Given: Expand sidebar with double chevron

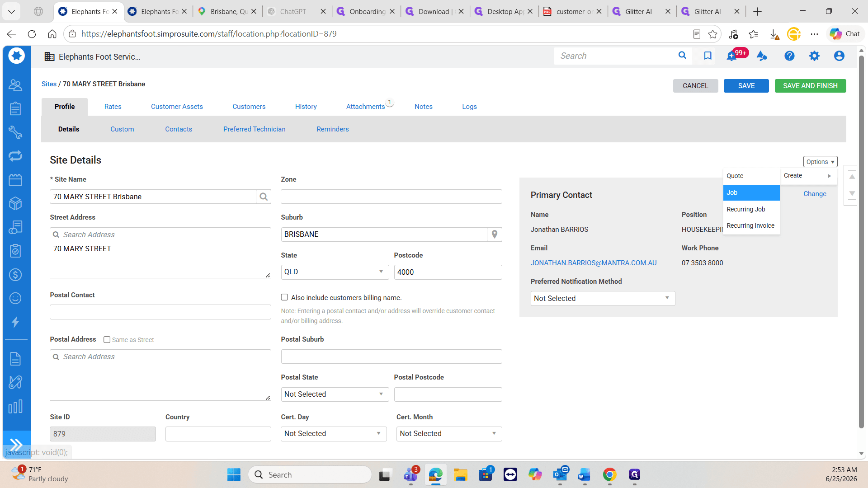Looking at the screenshot, I should point(16,444).
